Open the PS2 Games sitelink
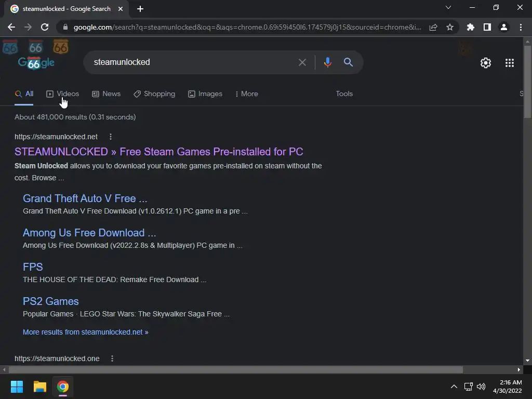 pyautogui.click(x=50, y=301)
